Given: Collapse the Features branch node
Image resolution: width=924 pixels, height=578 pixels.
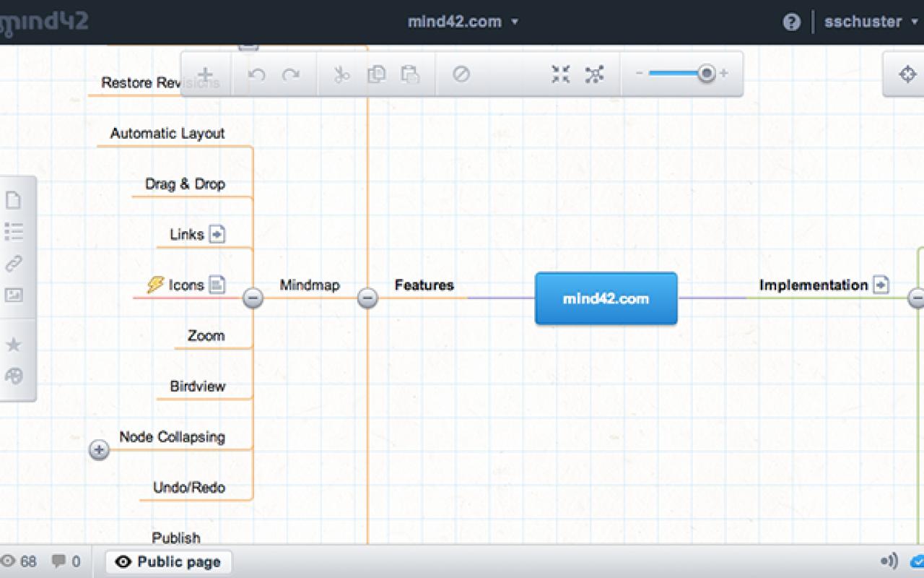Looking at the screenshot, I should pos(367,298).
